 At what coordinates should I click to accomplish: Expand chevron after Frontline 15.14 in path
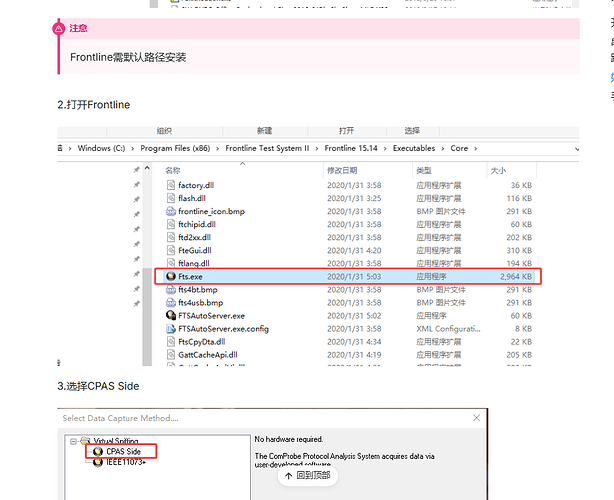click(385, 148)
